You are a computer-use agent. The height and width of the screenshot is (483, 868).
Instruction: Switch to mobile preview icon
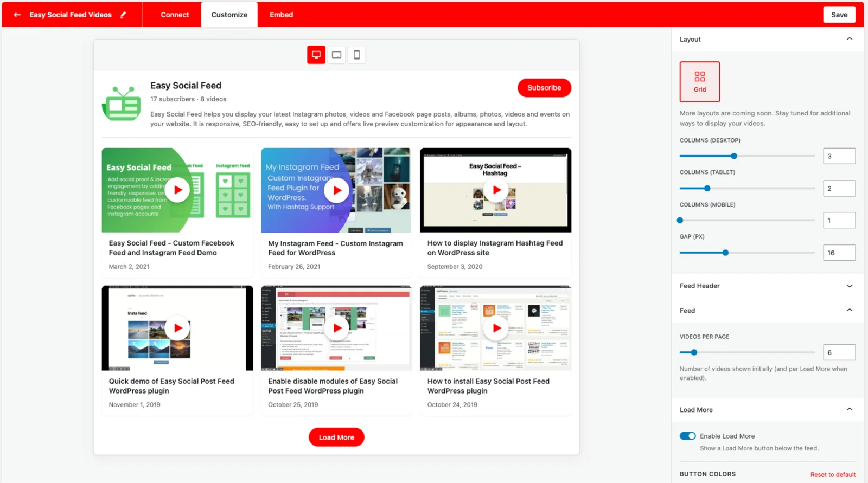click(356, 55)
